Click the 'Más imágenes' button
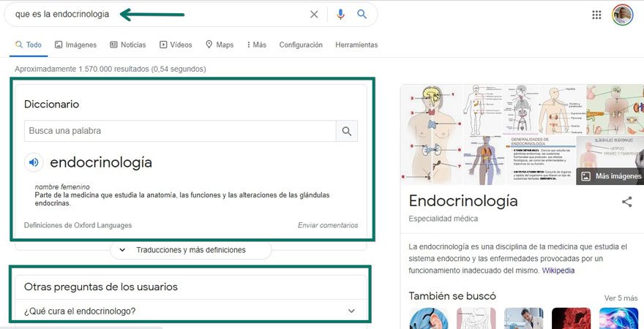 (612, 176)
